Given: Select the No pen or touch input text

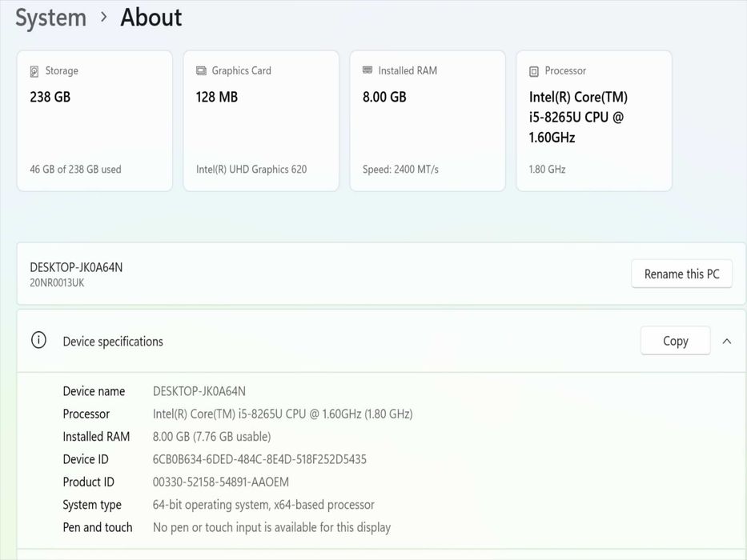Looking at the screenshot, I should [271, 528].
